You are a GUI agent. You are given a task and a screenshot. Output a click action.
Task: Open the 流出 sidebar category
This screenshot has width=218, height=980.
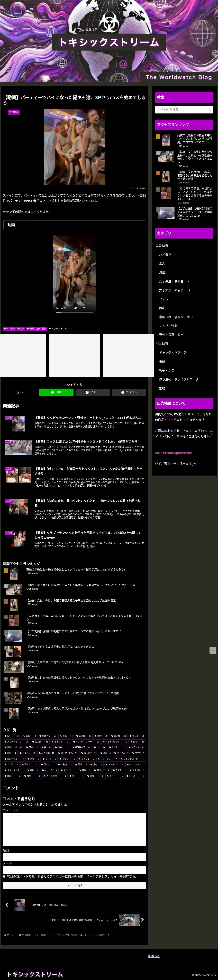tap(162, 272)
